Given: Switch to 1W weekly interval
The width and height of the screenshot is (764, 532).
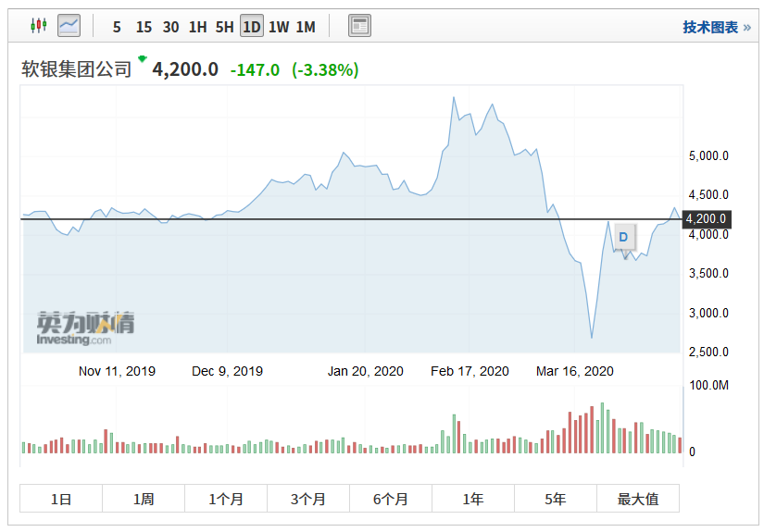Looking at the screenshot, I should [278, 27].
